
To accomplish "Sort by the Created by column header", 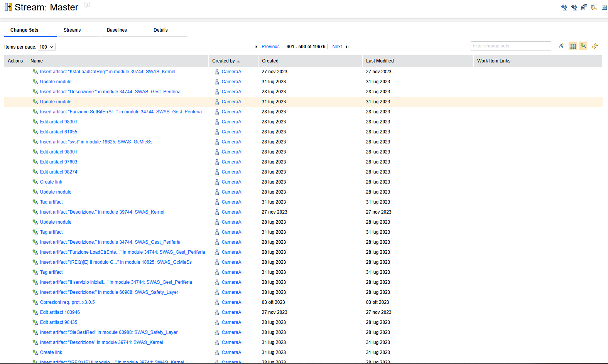I will point(224,61).
